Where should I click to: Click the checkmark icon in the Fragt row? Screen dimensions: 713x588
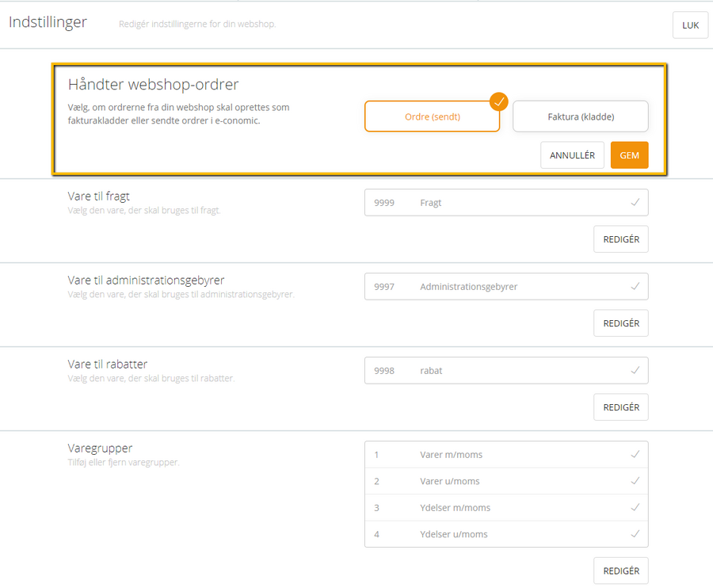pos(635,202)
